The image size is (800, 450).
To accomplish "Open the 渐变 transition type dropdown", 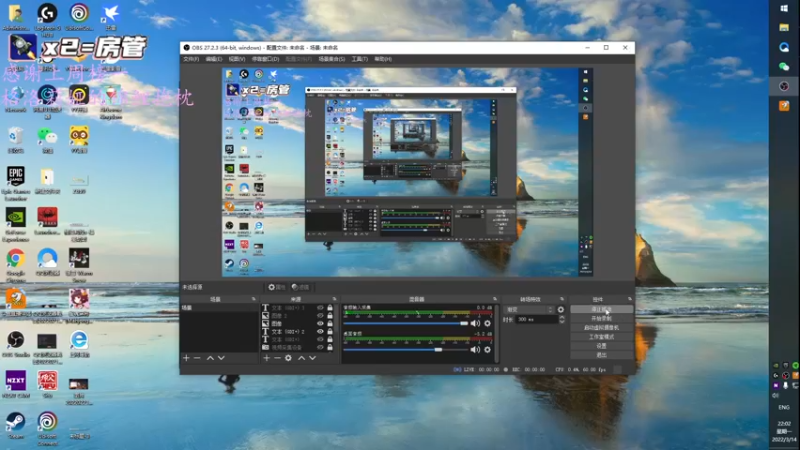I will click(529, 310).
